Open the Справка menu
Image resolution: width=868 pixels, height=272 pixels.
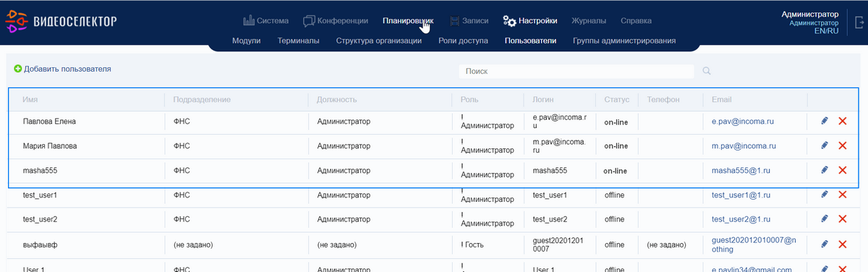coord(636,21)
